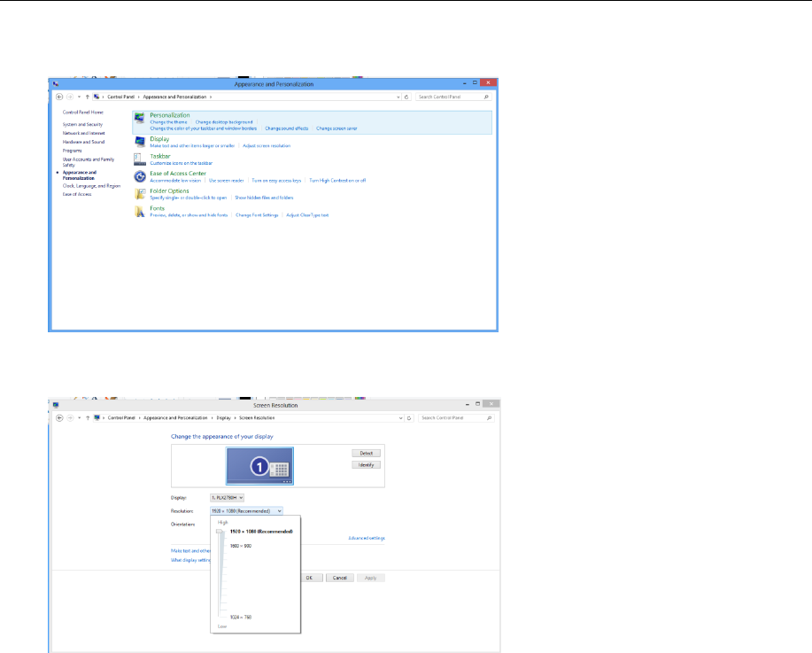Click the resolution slider handle
This screenshot has height=653, width=812.
tap(221, 532)
